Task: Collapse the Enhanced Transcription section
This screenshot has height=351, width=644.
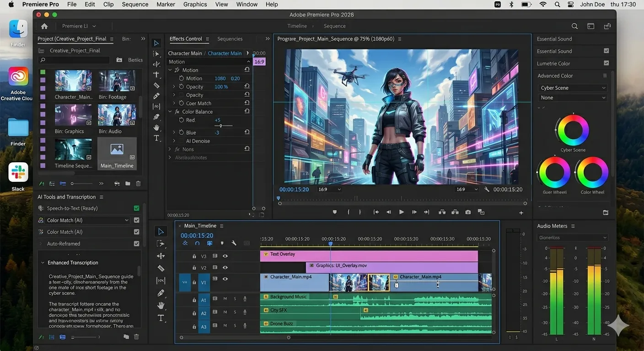Action: (x=43, y=263)
